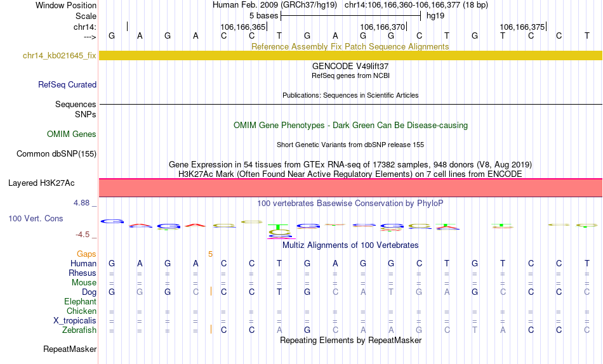Click the Human Feb. 2009 (GRCh37/hg19) assembly text
Viewport: 603px width, 364px height.
click(275, 5)
